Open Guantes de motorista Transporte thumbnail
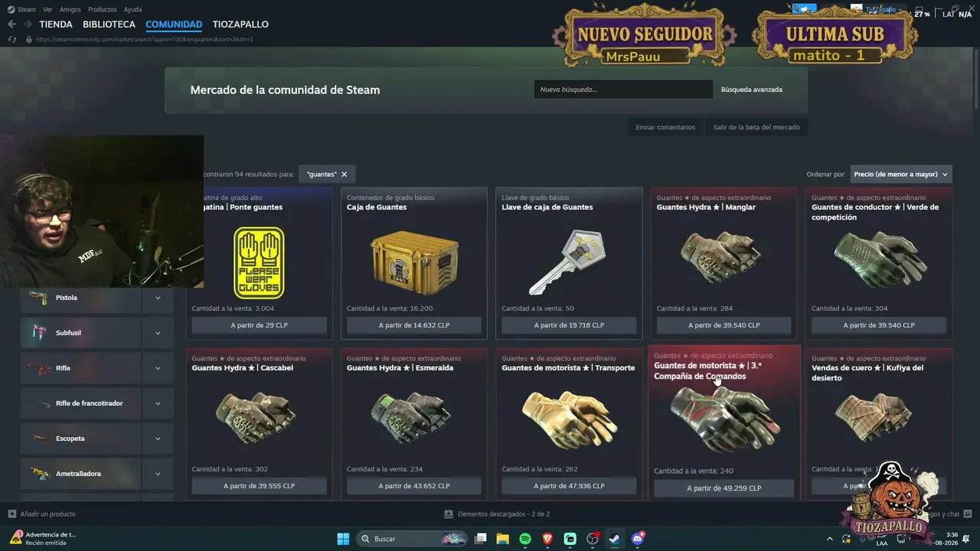 (x=569, y=419)
